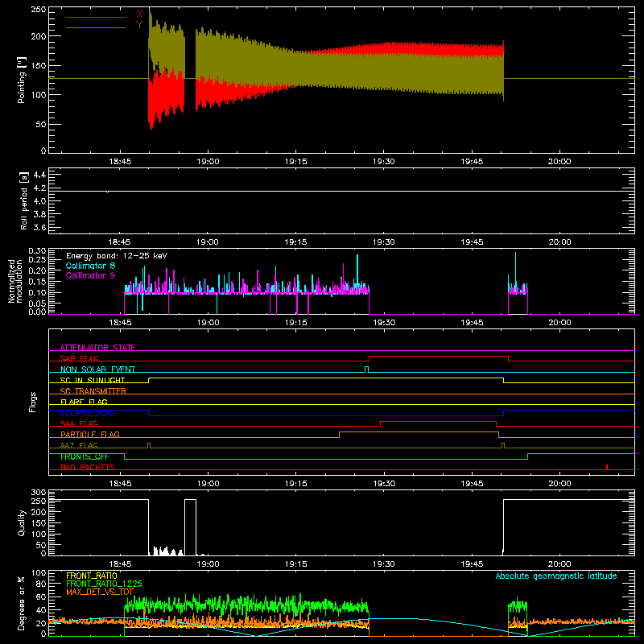Image resolution: width=644 pixels, height=644 pixels.
Task: Click the orange MAX_DET_VS_TOT legend entry
Action: (x=100, y=592)
